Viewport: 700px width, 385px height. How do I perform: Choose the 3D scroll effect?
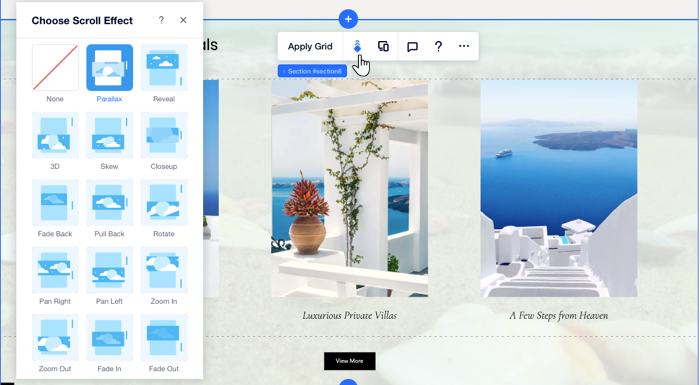(x=55, y=135)
